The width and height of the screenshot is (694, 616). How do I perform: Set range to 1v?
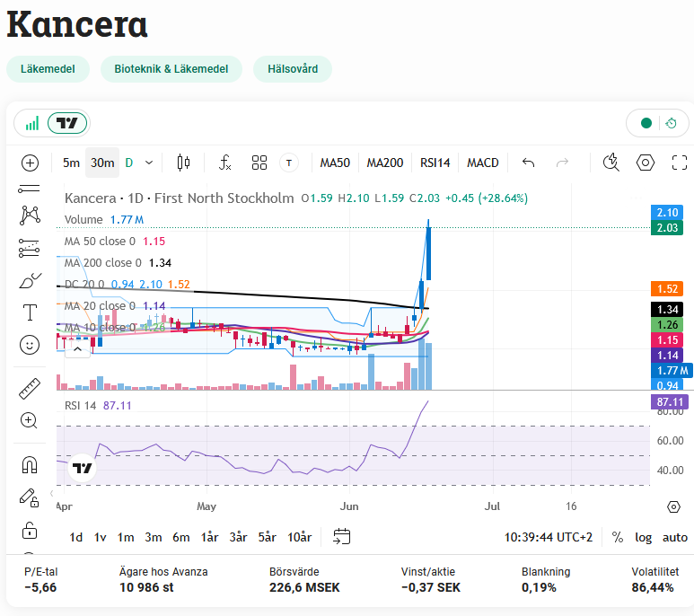100,537
